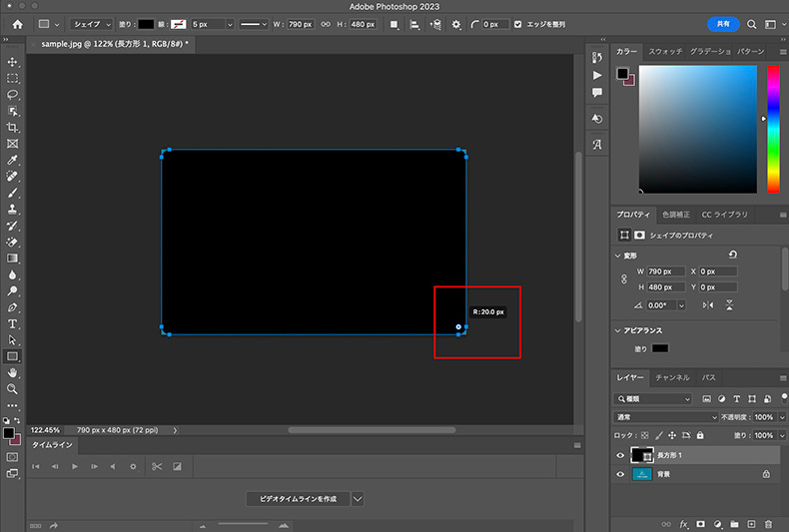Delete layer using the trash icon
The width and height of the screenshot is (789, 532).
pos(767,523)
